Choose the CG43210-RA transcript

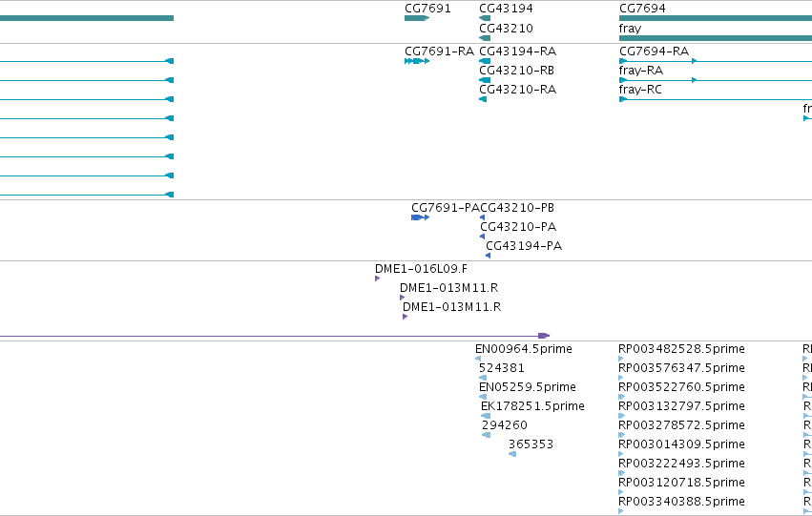(x=517, y=90)
